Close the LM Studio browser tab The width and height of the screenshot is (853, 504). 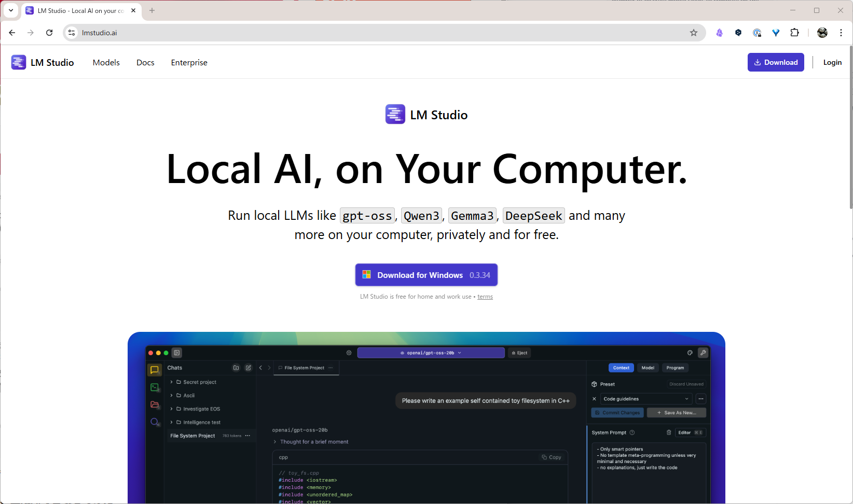tap(133, 10)
